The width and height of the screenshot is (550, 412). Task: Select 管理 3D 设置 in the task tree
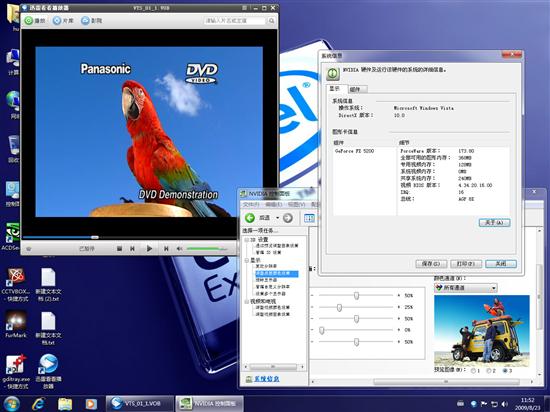coord(268,252)
